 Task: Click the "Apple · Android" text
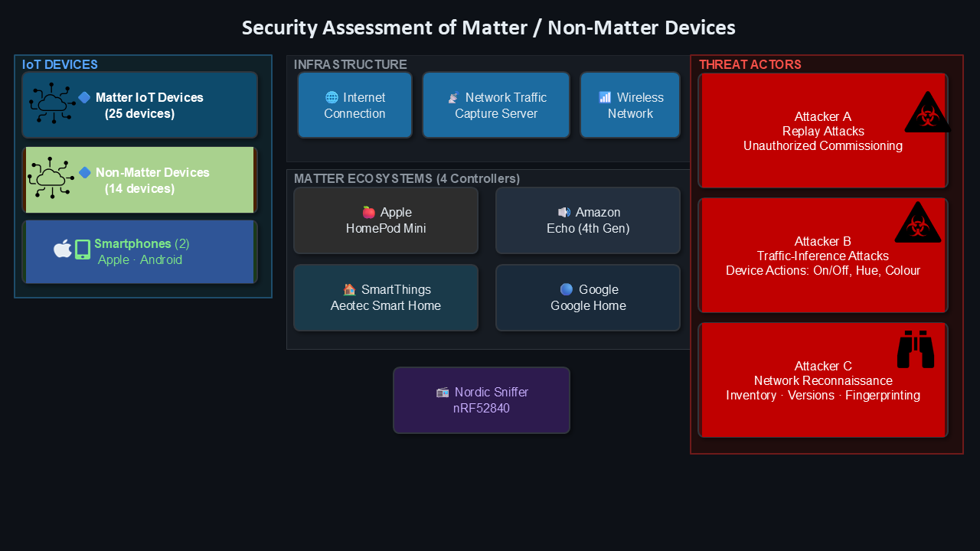coord(140,260)
